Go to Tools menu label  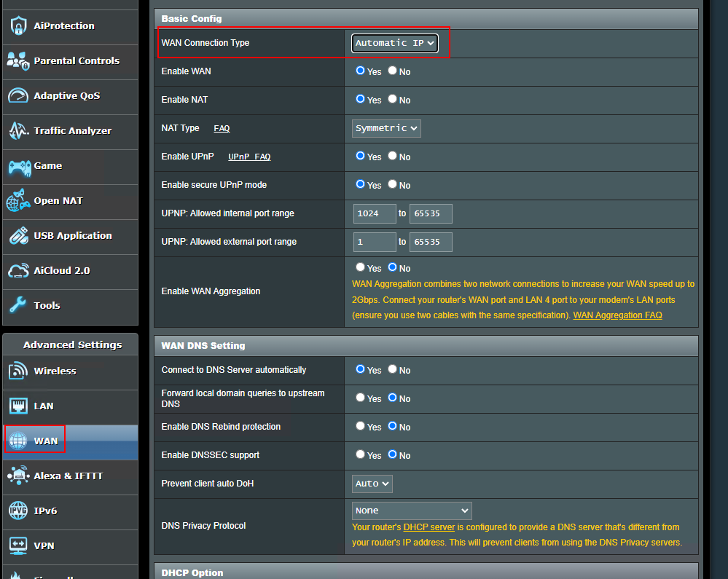47,305
